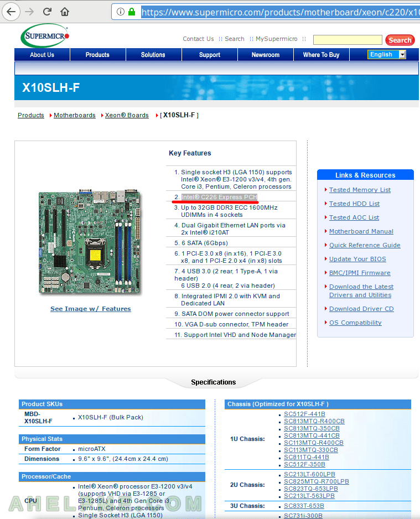The image size is (420, 519).
Task: Click the X10SLH-F (Bulk Pack) SKU text
Action: (x=111, y=417)
